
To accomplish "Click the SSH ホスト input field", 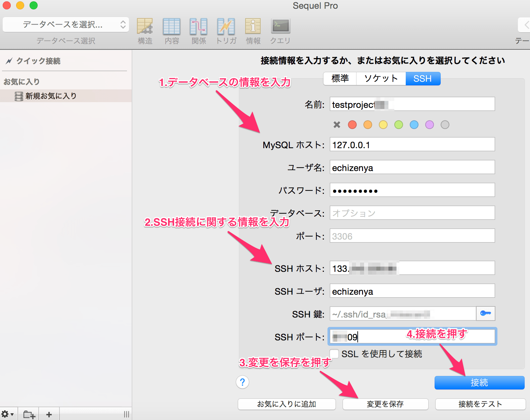I will point(412,268).
